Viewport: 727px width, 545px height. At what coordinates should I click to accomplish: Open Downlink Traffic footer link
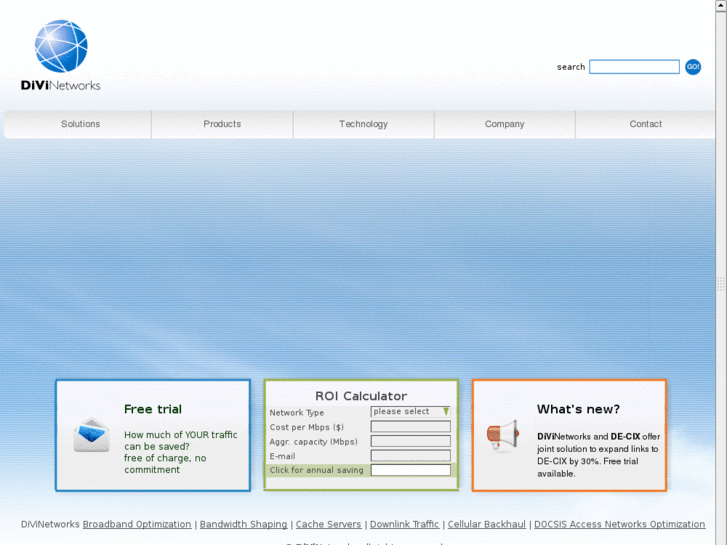(404, 524)
